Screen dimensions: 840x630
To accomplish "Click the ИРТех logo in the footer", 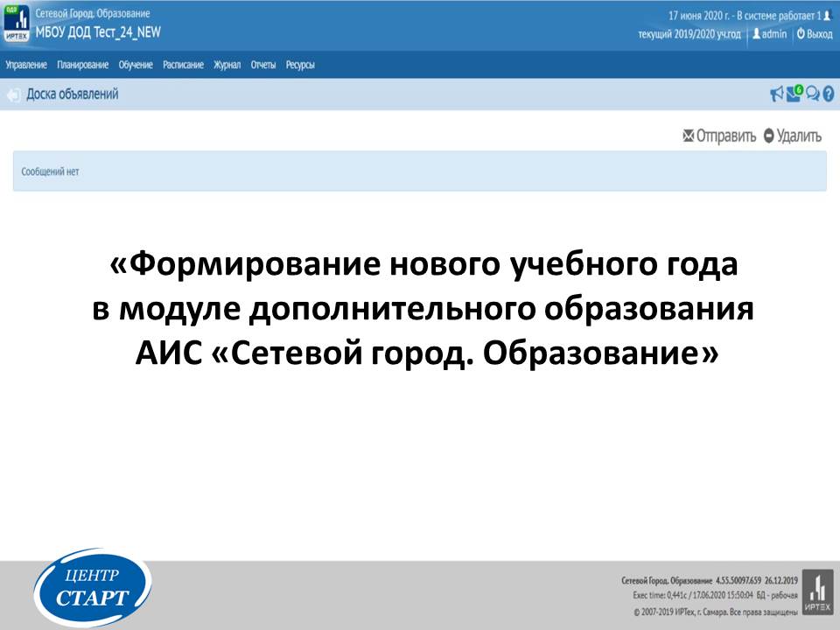I will (x=817, y=591).
